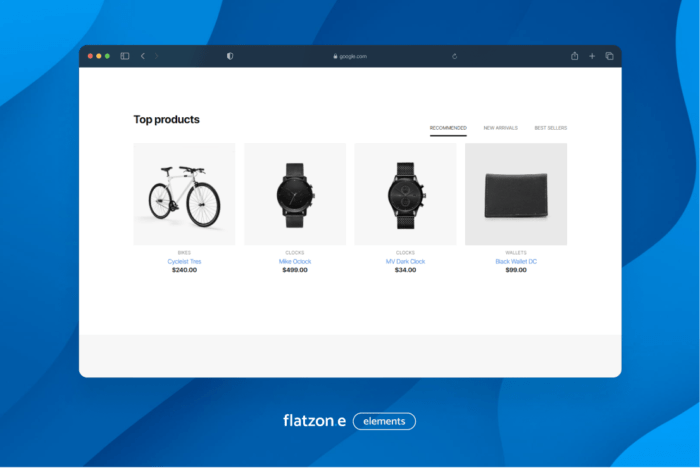Open the Mike Oclock product link

295,261
